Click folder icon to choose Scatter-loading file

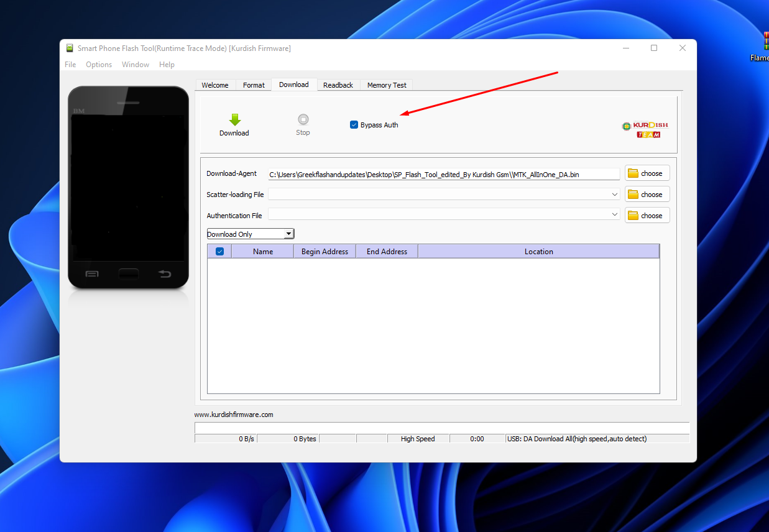coord(633,195)
